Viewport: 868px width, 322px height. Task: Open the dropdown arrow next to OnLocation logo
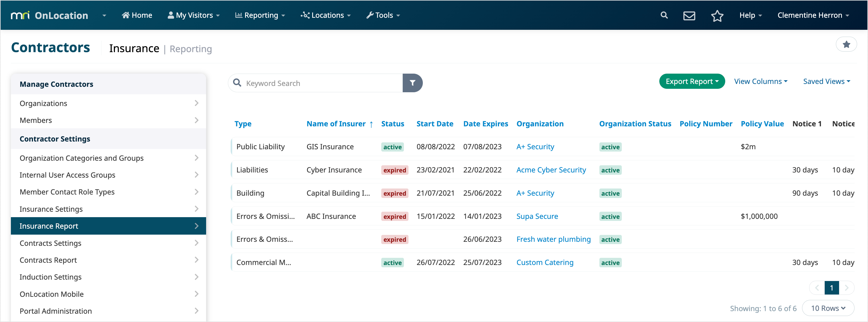click(104, 15)
